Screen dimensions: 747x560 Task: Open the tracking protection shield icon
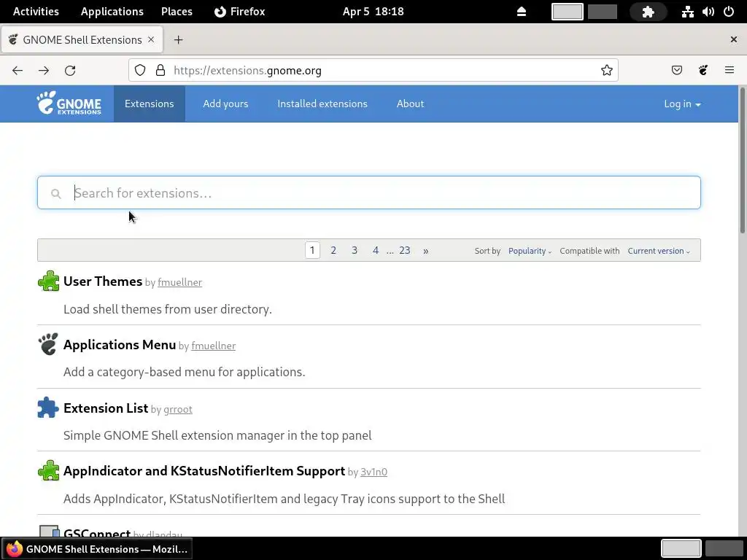(x=139, y=71)
